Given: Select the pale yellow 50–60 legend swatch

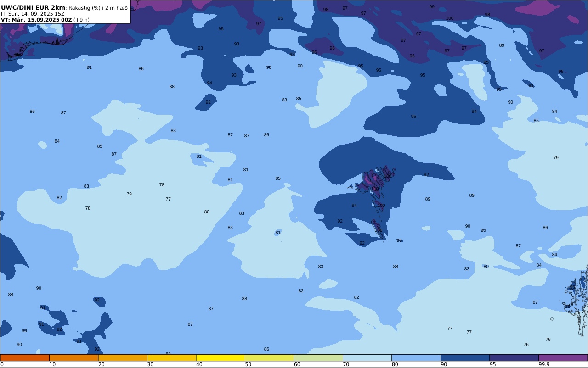Looking at the screenshot, I should pos(269,357).
